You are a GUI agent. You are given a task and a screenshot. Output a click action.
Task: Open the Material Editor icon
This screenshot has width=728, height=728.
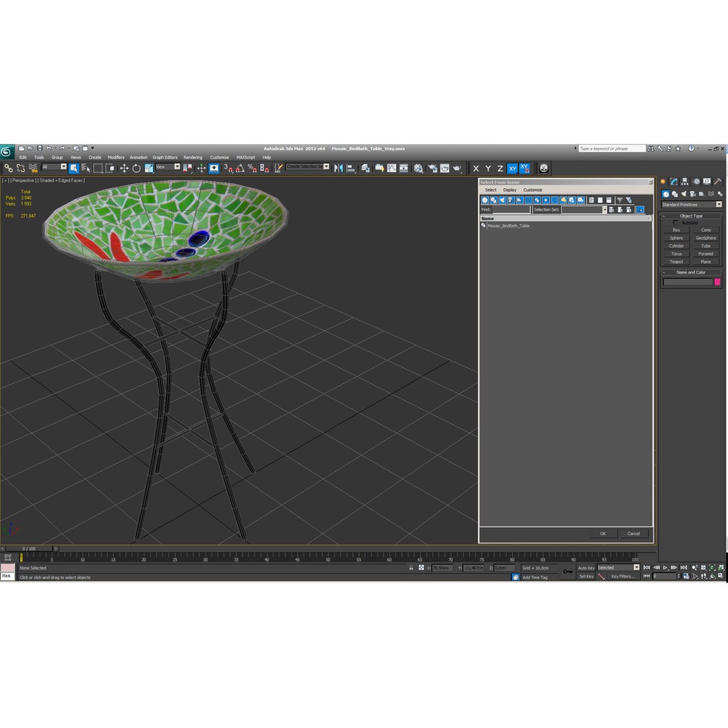pos(419,169)
